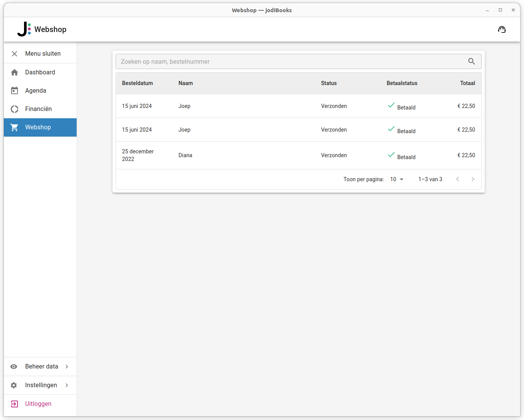This screenshot has height=420, width=524.
Task: Click the Beheer data eye icon
Action: (14, 367)
